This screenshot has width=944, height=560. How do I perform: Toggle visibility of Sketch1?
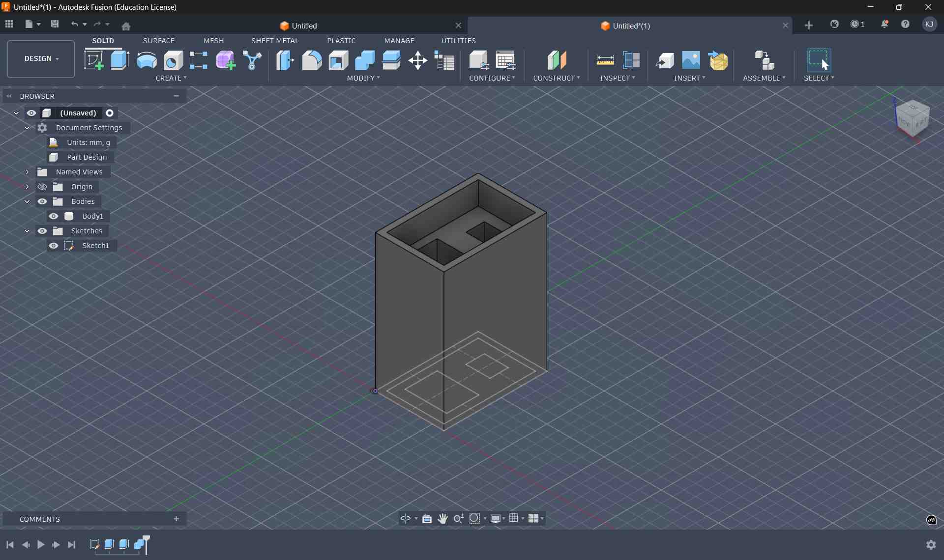[x=54, y=246]
